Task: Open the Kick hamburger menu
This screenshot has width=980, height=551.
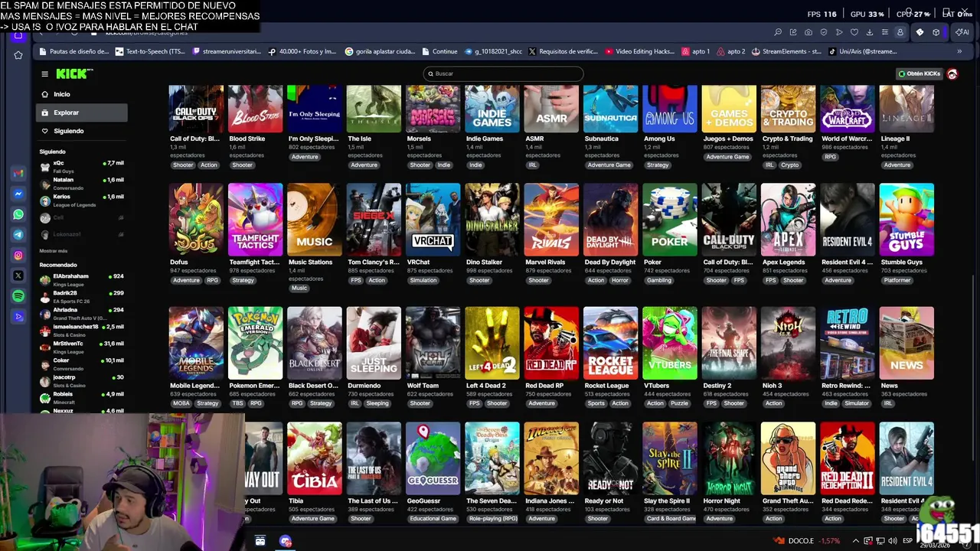Action: point(44,73)
